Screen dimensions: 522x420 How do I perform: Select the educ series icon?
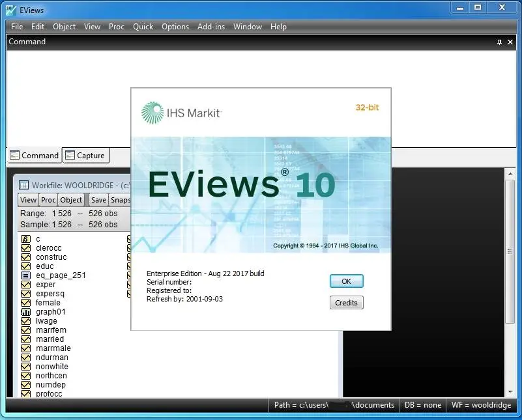(x=25, y=266)
